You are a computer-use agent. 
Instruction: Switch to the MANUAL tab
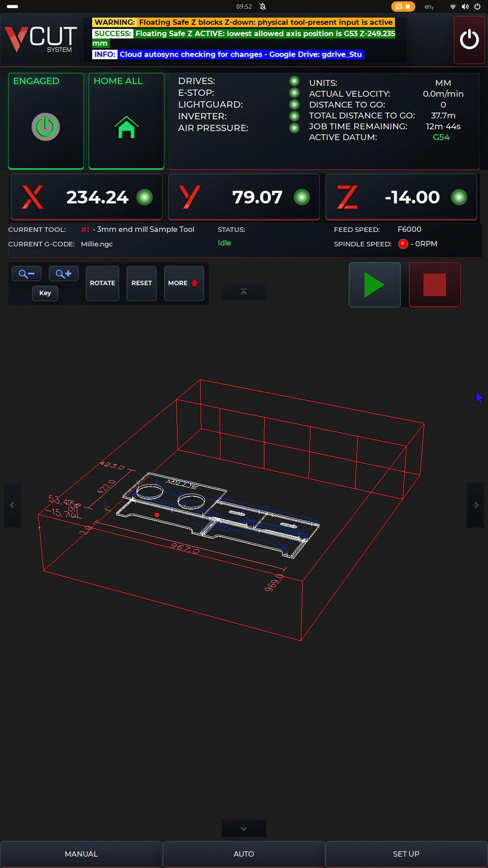coord(81,854)
